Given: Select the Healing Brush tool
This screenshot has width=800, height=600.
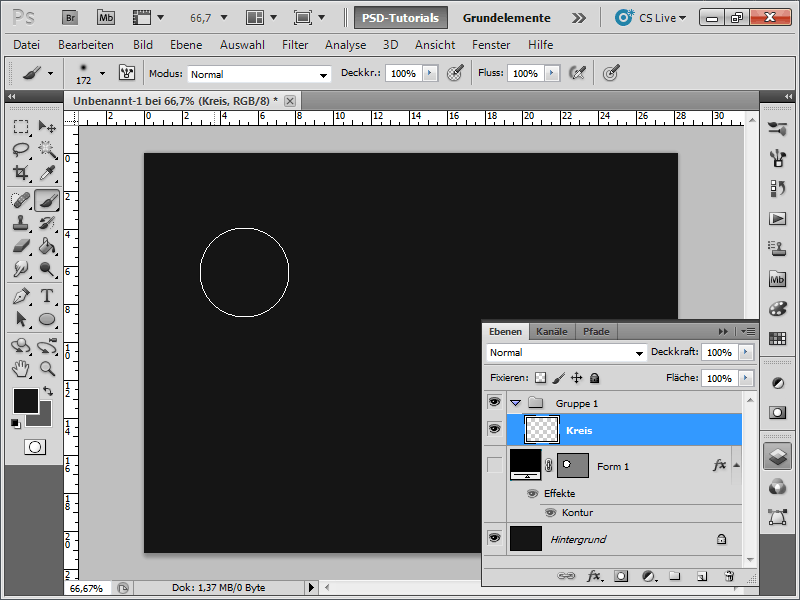Looking at the screenshot, I should click(21, 200).
